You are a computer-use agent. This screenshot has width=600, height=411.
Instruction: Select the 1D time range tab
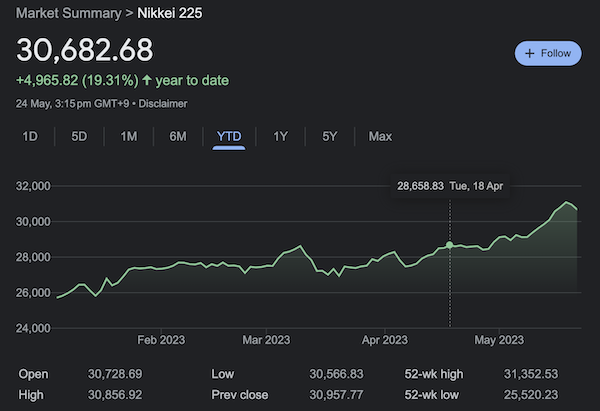(30, 136)
